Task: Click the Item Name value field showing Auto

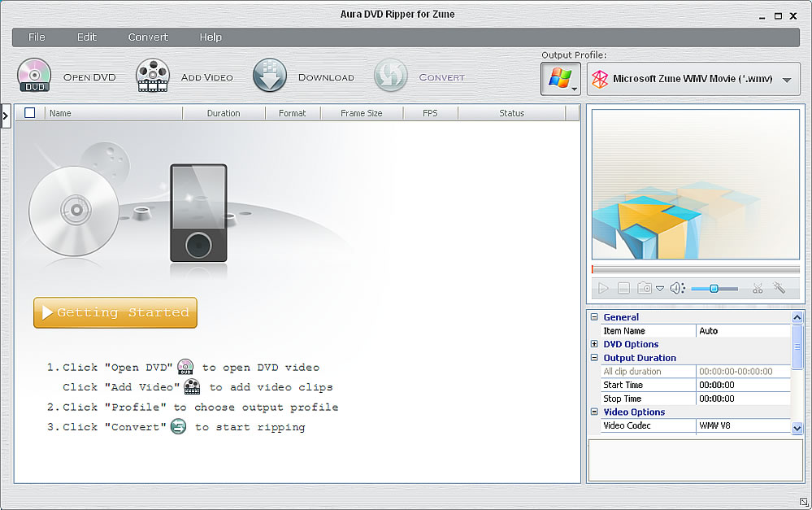Action: click(743, 331)
